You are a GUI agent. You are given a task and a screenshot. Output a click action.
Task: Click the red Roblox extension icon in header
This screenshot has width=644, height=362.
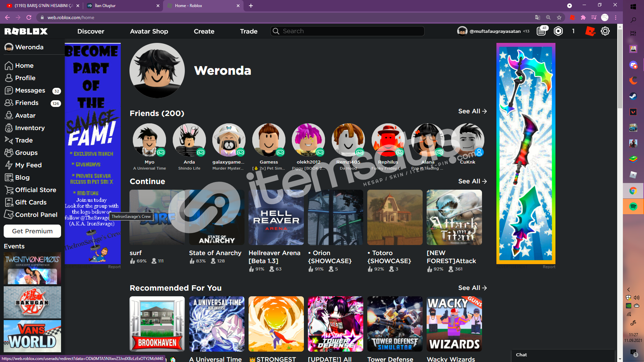click(x=590, y=31)
